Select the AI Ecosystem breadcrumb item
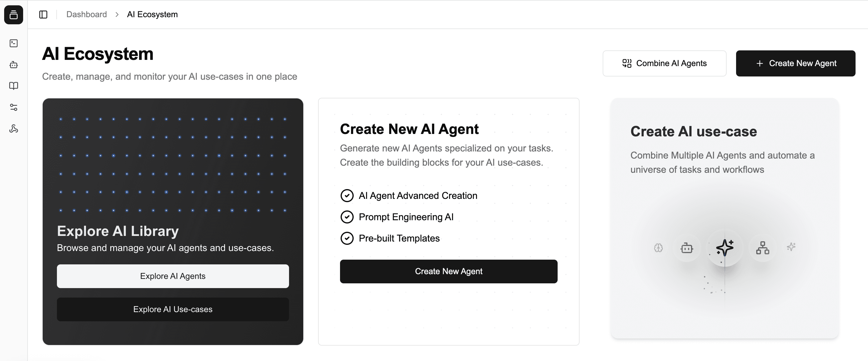The image size is (868, 361). point(152,15)
